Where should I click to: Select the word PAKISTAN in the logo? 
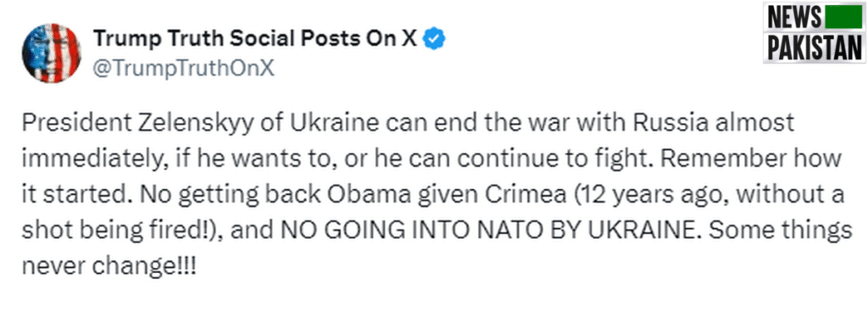pyautogui.click(x=815, y=47)
